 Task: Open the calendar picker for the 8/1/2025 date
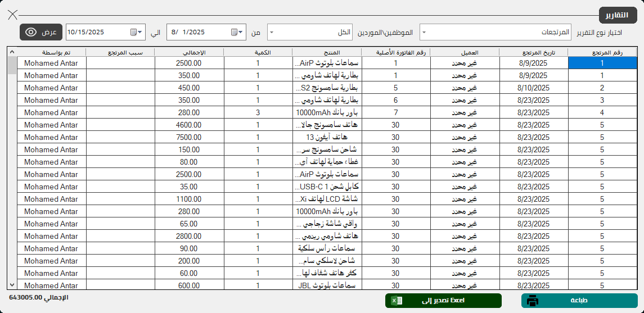click(x=237, y=32)
